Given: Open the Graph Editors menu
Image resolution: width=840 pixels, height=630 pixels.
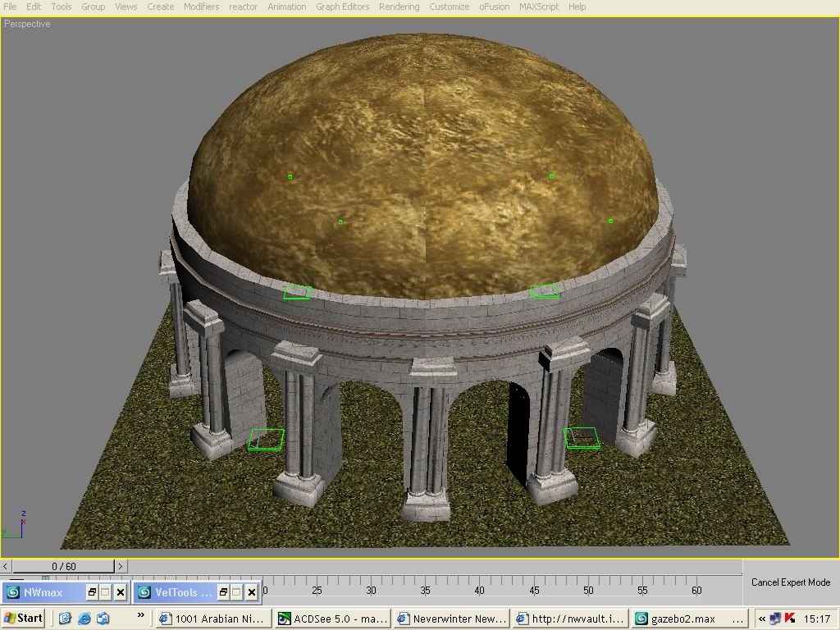Looking at the screenshot, I should point(342,7).
